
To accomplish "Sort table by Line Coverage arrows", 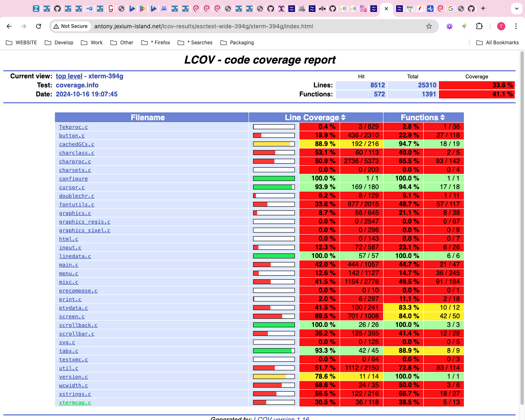I will (x=343, y=118).
